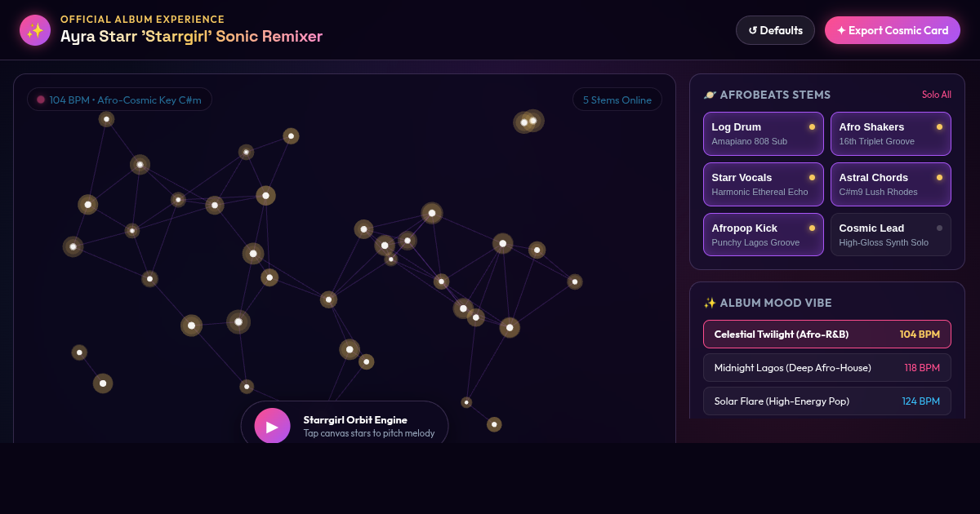Enable the Cosmic Lead stem
This screenshot has height=514, width=980.
tap(891, 235)
